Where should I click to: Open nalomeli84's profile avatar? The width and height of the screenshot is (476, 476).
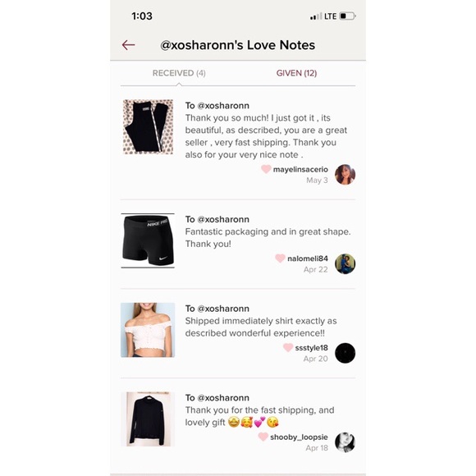click(x=345, y=263)
